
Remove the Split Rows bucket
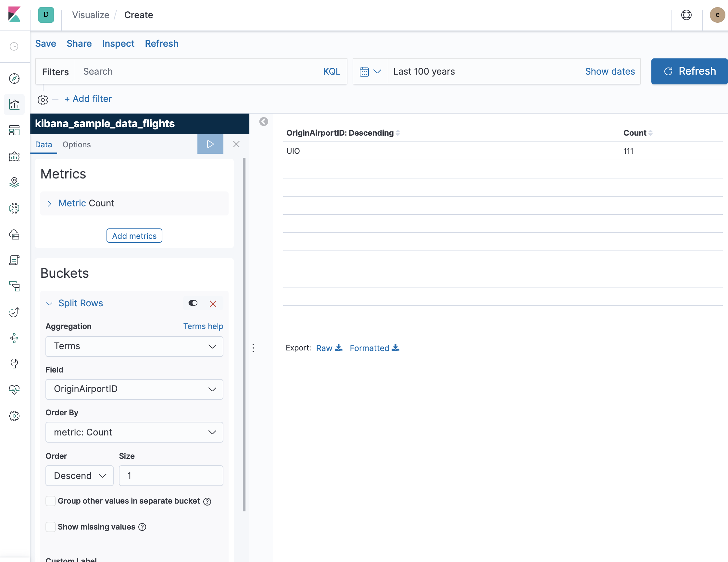(x=213, y=303)
